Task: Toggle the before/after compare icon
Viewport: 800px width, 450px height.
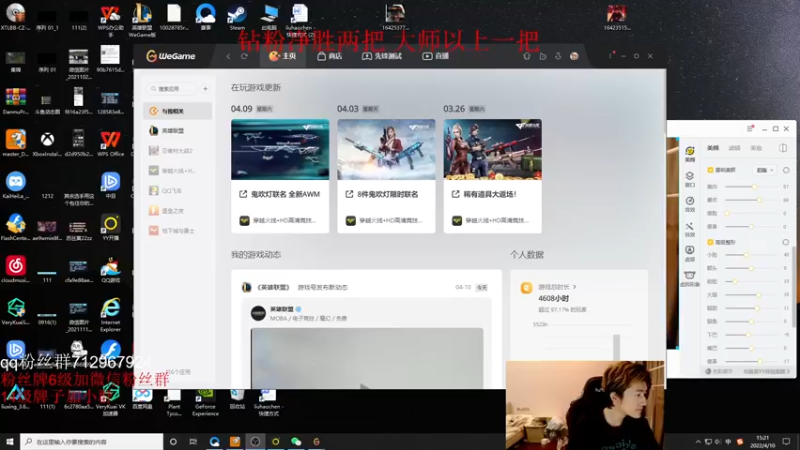Action: pos(783,148)
